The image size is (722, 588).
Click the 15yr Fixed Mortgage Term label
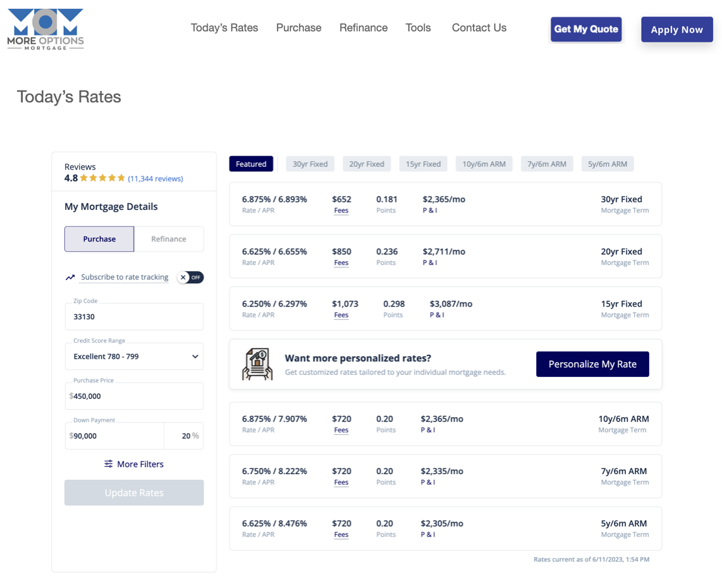point(625,309)
